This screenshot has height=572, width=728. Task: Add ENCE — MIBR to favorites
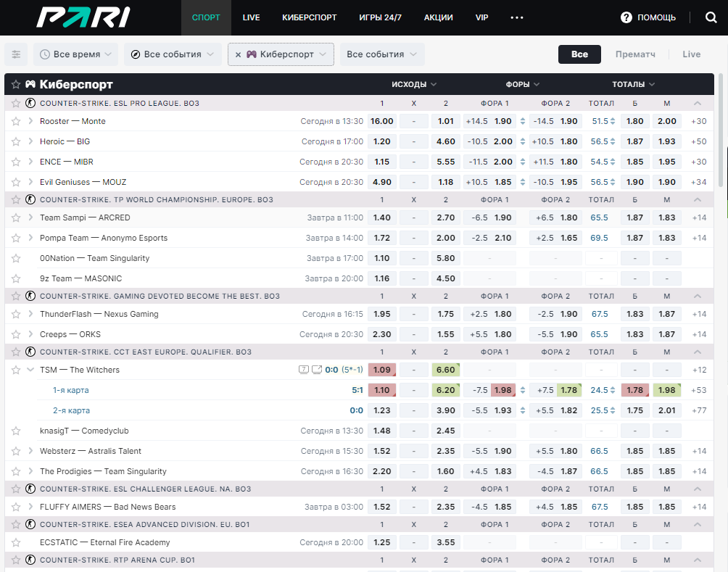point(16,162)
